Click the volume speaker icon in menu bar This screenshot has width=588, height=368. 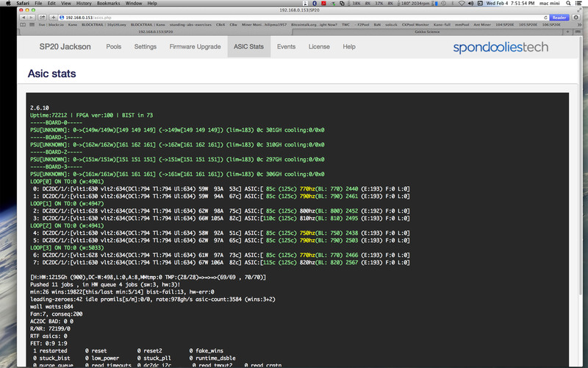[x=470, y=3]
